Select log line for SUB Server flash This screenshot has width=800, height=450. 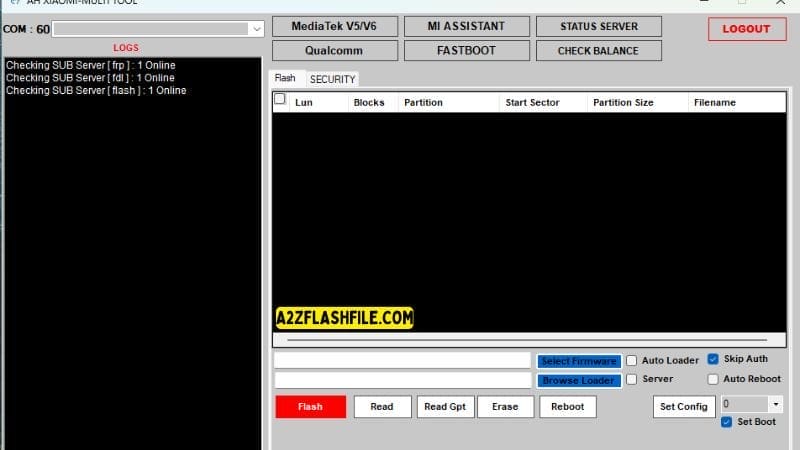pyautogui.click(x=96, y=90)
